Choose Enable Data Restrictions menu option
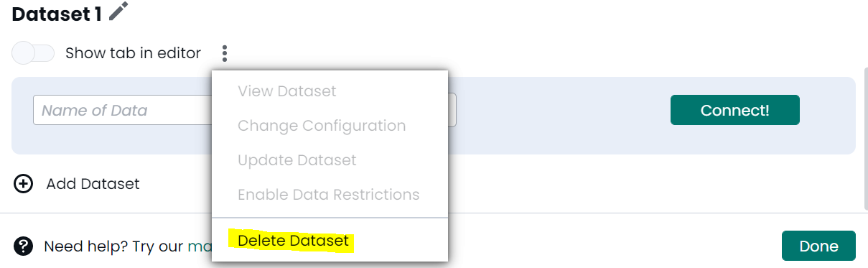Image resolution: width=868 pixels, height=268 pixels. (329, 195)
